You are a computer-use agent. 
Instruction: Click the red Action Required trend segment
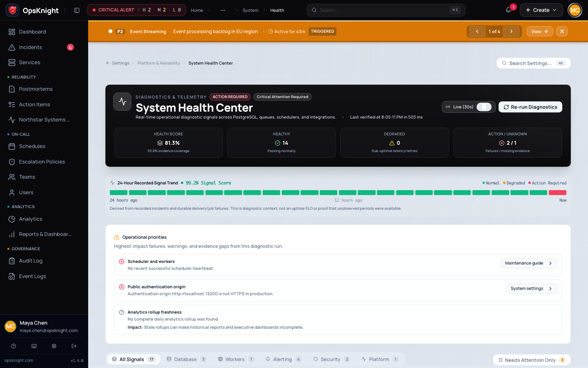[557, 193]
